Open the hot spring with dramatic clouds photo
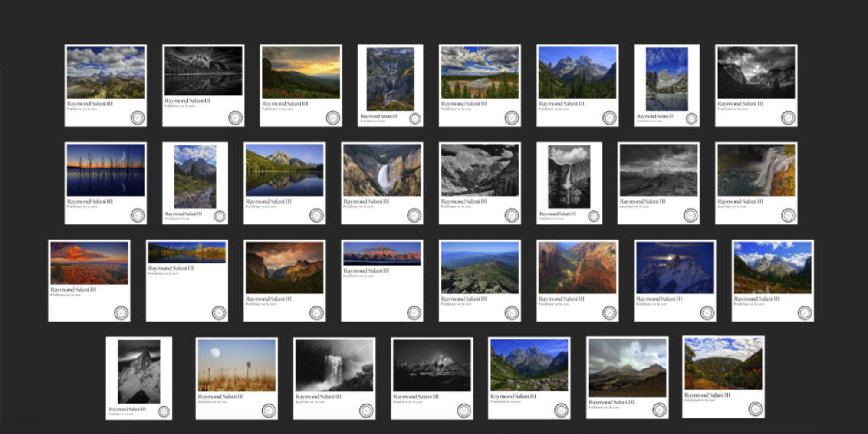The image size is (868, 434). click(x=480, y=72)
